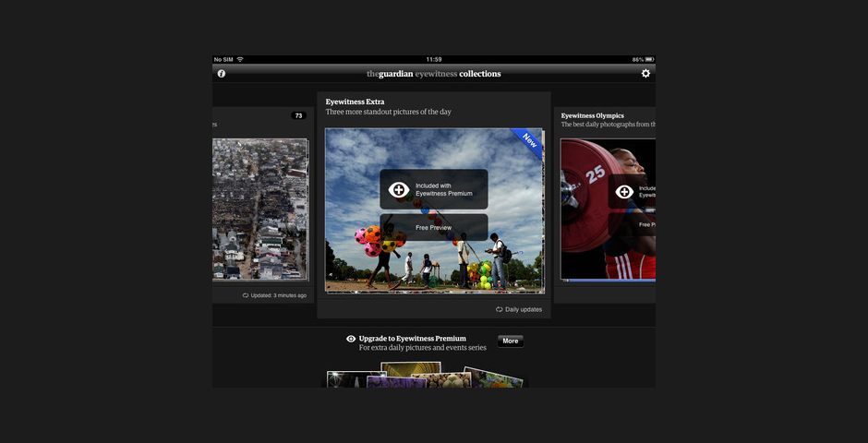
Task: Click the guardian eyewitness collections title
Action: pos(433,74)
